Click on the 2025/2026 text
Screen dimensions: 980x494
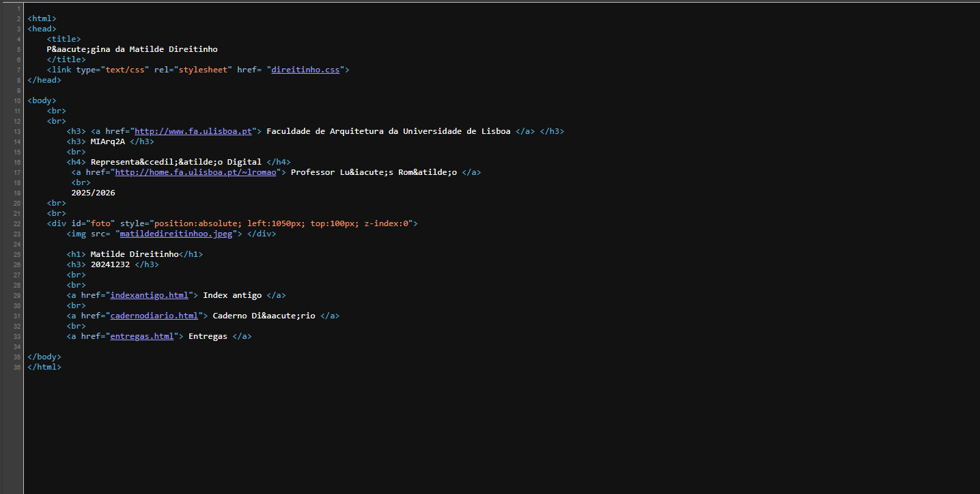click(x=93, y=193)
